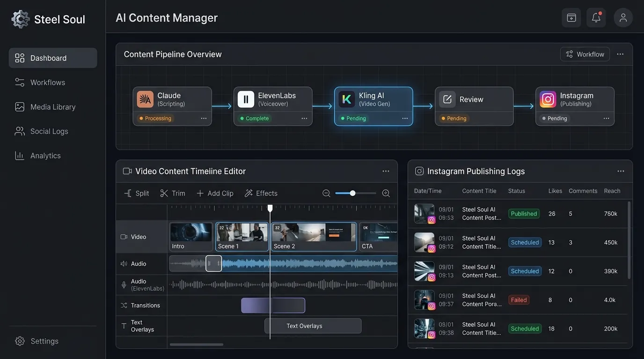Viewport: 644px width, 359px height.
Task: Open the notifications bell
Action: pyautogui.click(x=596, y=18)
